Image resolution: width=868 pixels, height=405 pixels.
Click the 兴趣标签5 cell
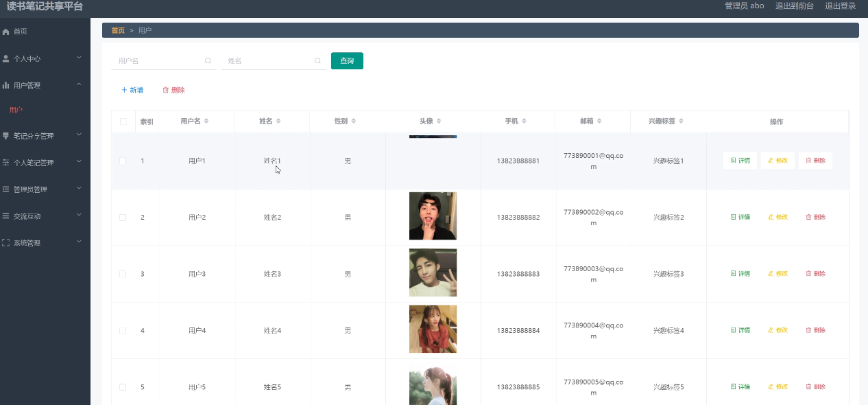668,386
